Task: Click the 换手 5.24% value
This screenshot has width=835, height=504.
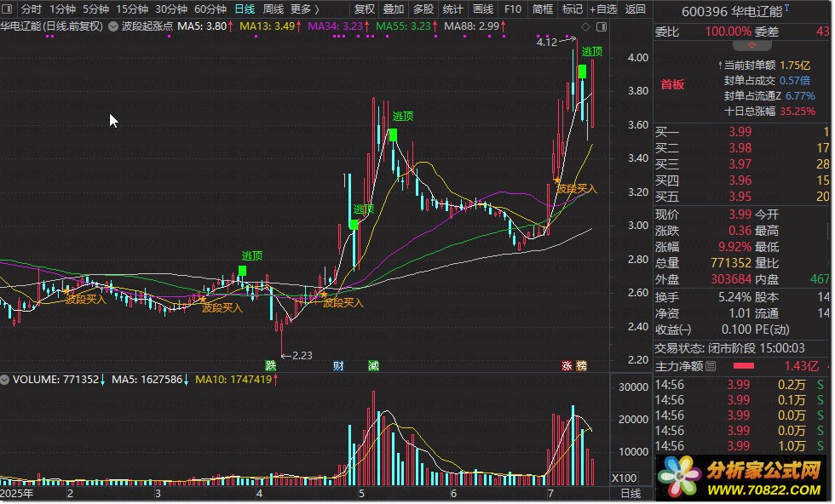Action: 734,297
